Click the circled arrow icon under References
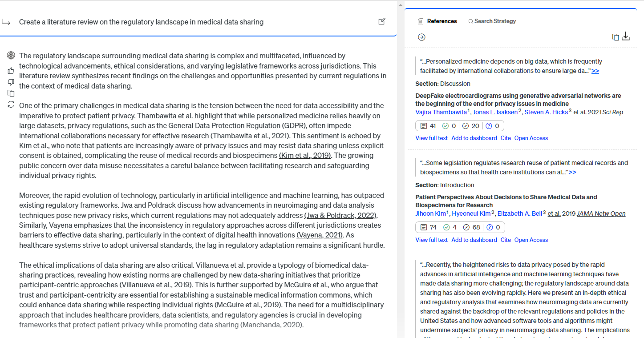This screenshot has height=338, width=644. [421, 37]
